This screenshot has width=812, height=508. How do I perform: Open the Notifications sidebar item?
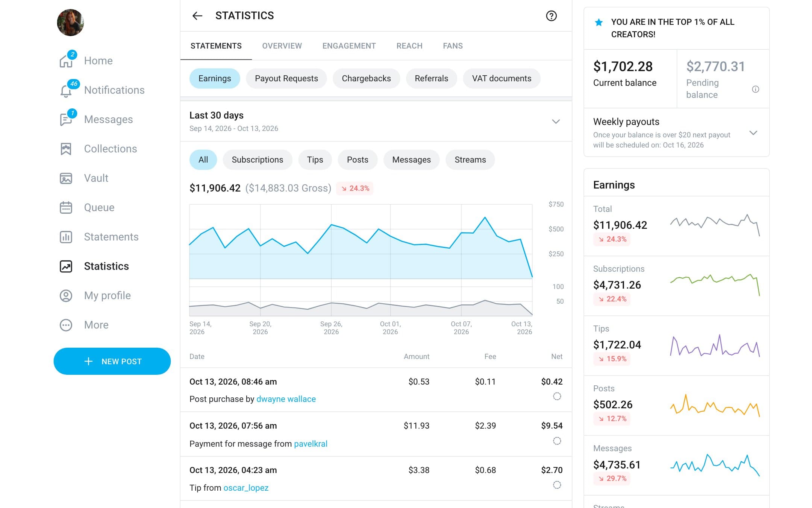click(x=102, y=90)
